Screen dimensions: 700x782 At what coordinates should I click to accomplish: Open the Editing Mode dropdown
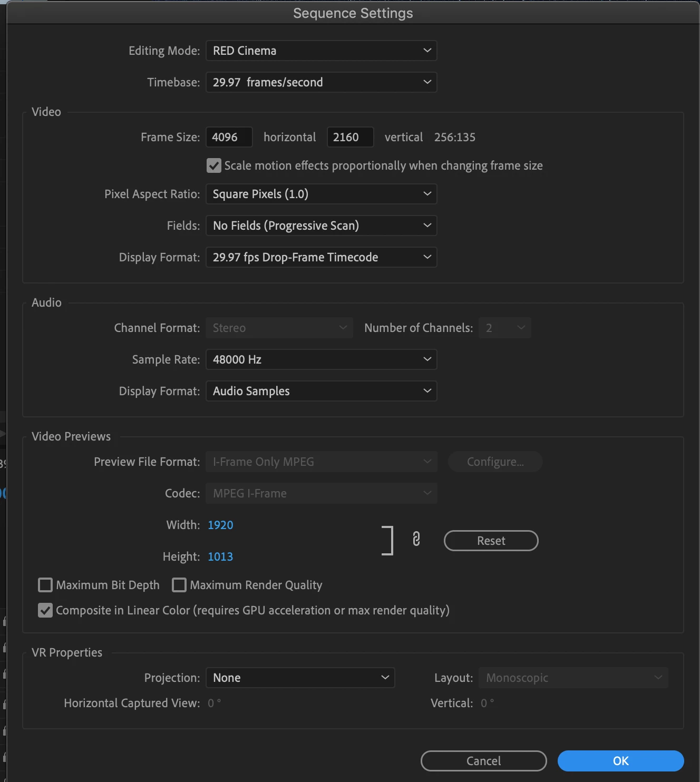coord(322,51)
